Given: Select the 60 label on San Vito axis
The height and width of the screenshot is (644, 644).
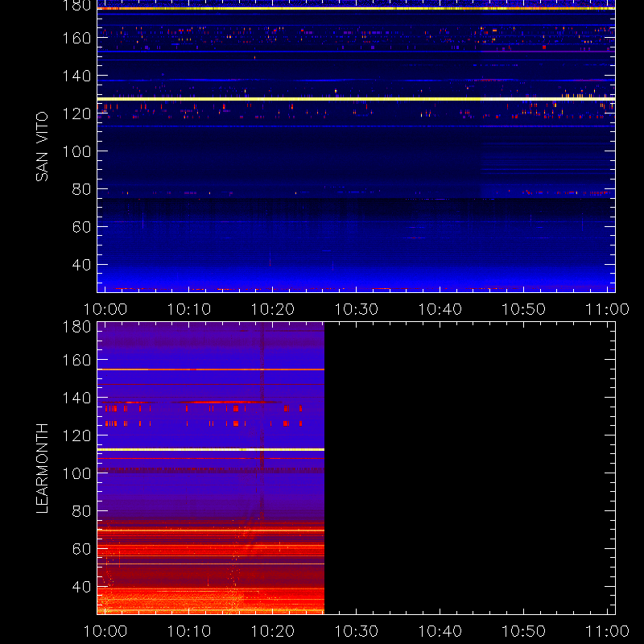Looking at the screenshot, I should point(81,227).
